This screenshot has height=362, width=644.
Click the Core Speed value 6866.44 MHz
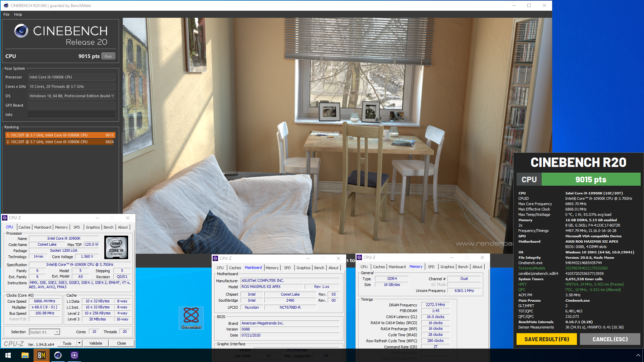(45, 301)
